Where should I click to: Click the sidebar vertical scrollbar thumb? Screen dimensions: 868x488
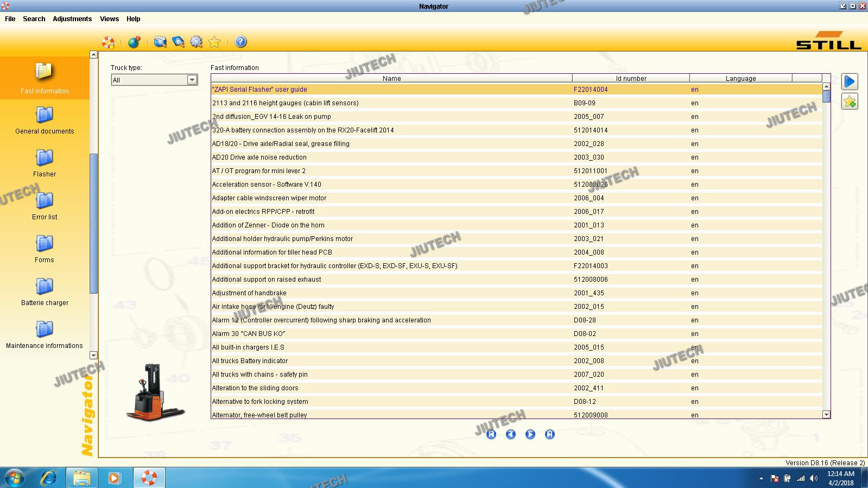tap(93, 223)
